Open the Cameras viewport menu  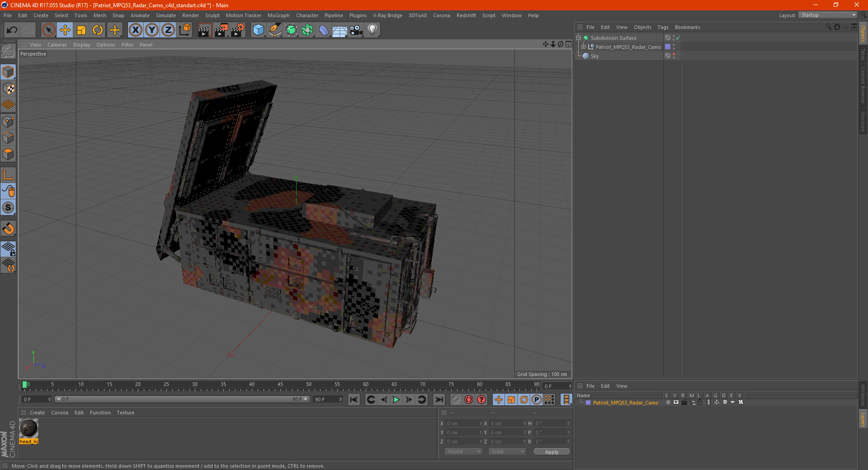click(57, 45)
